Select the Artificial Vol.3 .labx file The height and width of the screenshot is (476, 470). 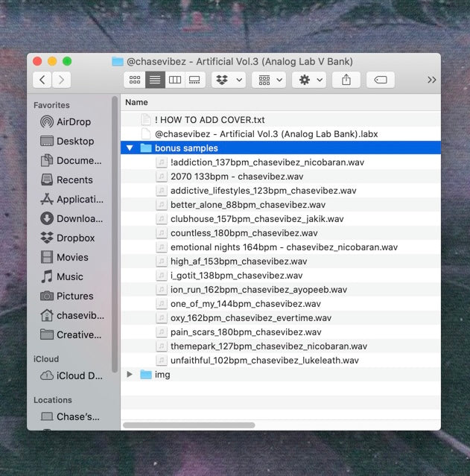pyautogui.click(x=281, y=134)
